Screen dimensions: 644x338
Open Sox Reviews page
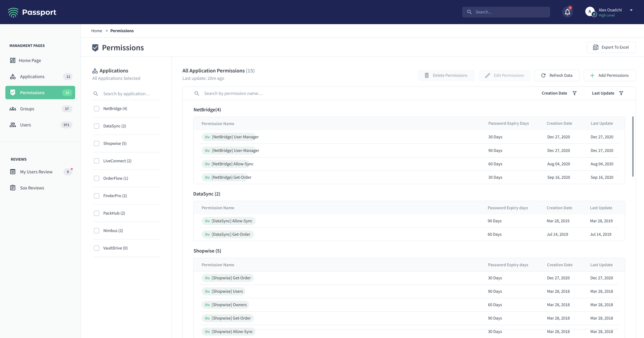[x=40, y=188]
